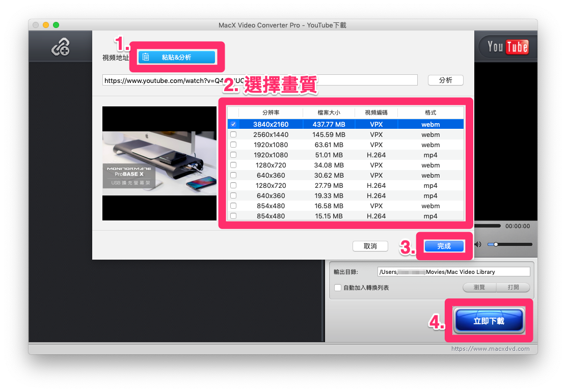Check the 640x360 19.33 MB mp4 checkbox
The width and height of the screenshot is (566, 392).
[233, 195]
